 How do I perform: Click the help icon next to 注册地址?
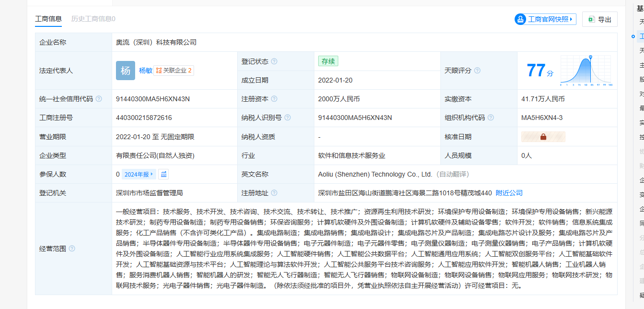tap(274, 193)
